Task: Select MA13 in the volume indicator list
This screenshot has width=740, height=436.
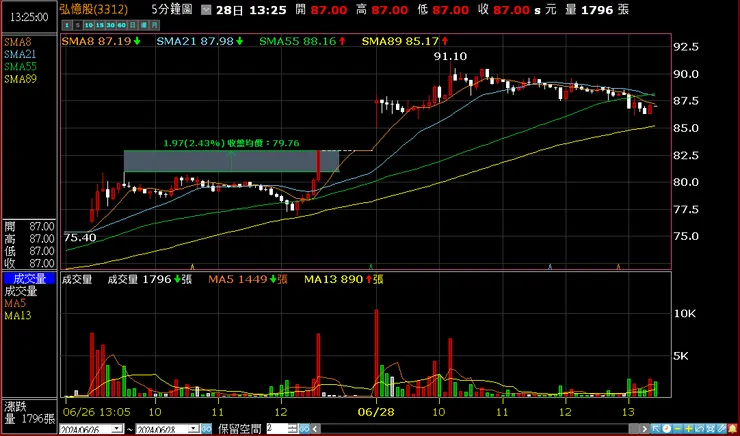Action: pos(17,315)
